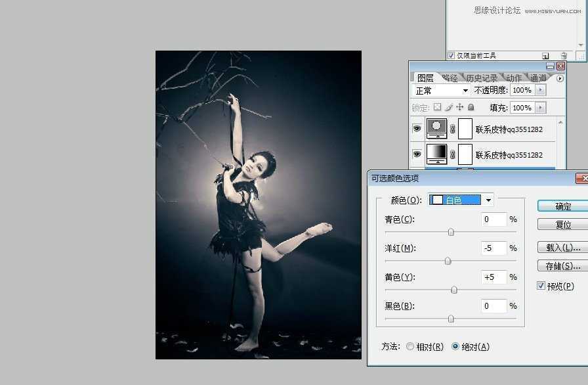Switch to the 通道 tab

(538, 78)
